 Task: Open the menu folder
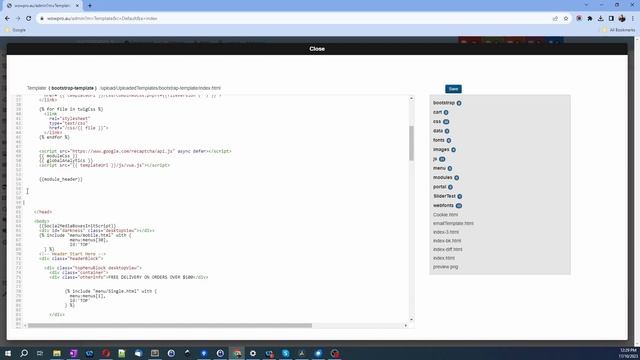(x=439, y=168)
